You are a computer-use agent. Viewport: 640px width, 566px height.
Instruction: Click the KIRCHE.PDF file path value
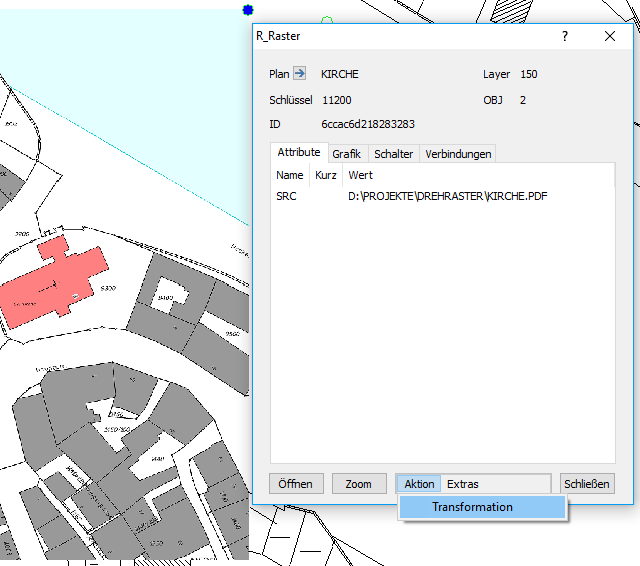pos(447,196)
